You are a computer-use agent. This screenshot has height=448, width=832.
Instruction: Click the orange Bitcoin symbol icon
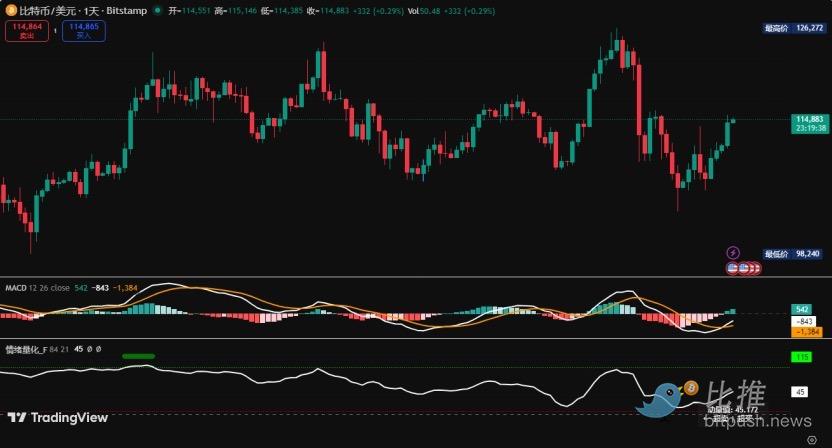pos(11,10)
